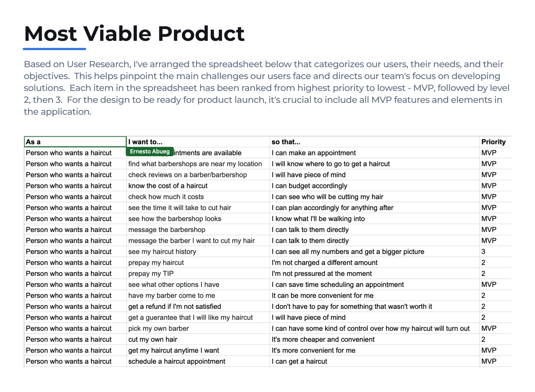Select the "I can budget accordingly" cell
This screenshot has width=535, height=392.
[x=309, y=186]
